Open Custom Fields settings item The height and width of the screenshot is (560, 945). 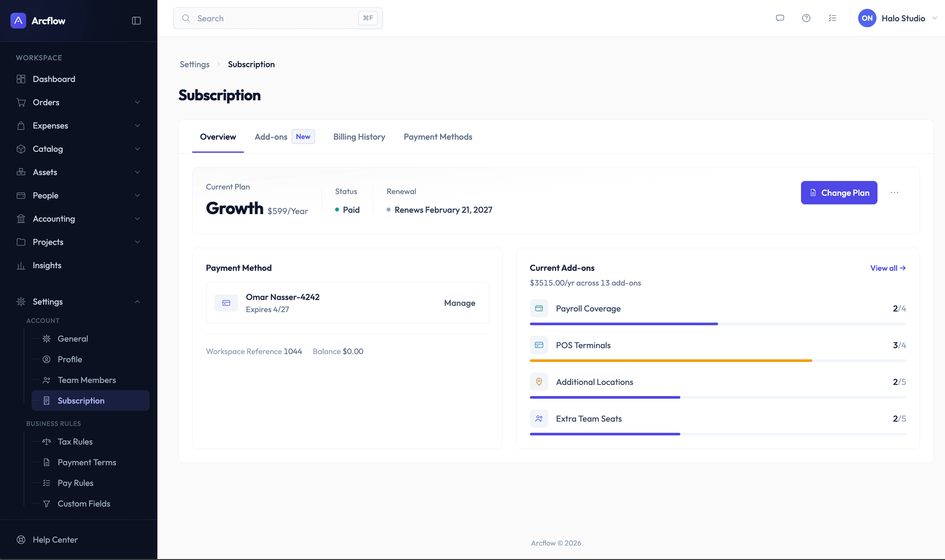click(90, 503)
